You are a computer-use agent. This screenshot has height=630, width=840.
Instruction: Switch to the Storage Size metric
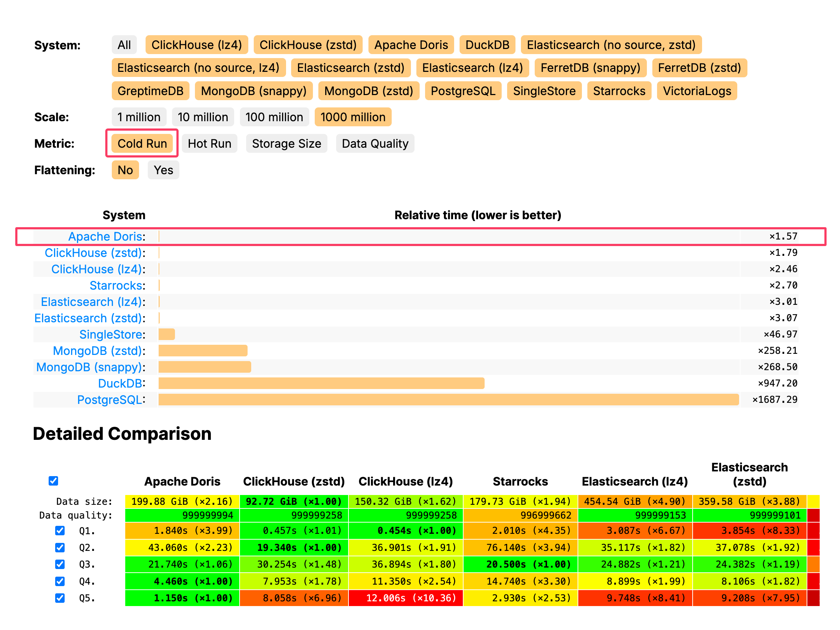286,143
